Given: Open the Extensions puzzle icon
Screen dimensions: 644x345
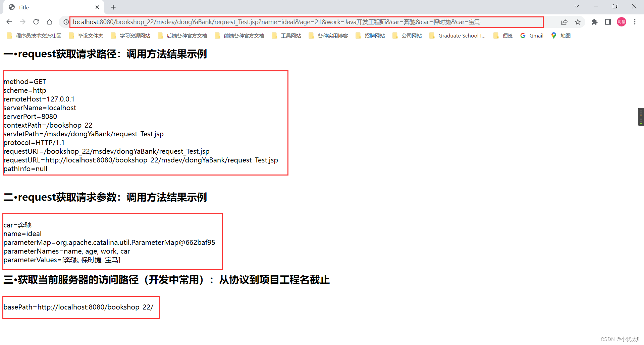Looking at the screenshot, I should [x=594, y=22].
